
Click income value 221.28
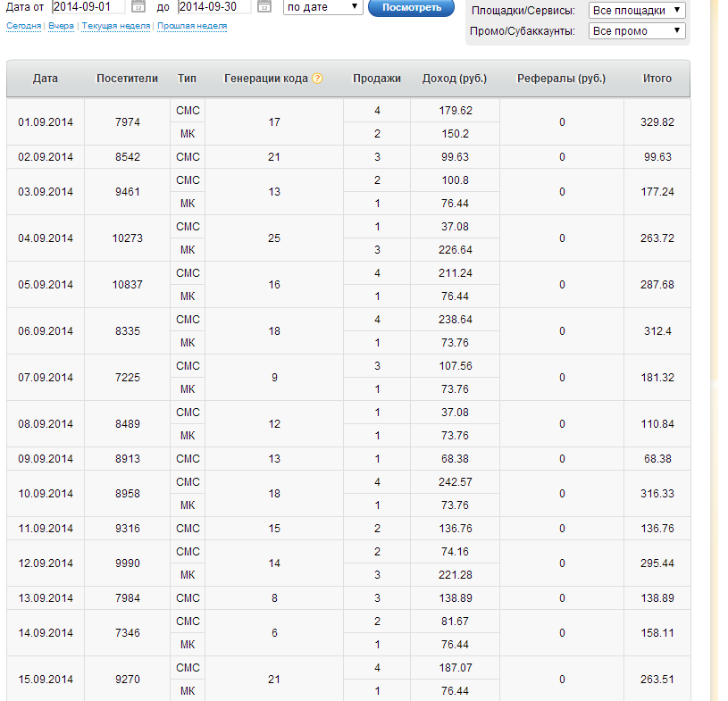coord(456,575)
